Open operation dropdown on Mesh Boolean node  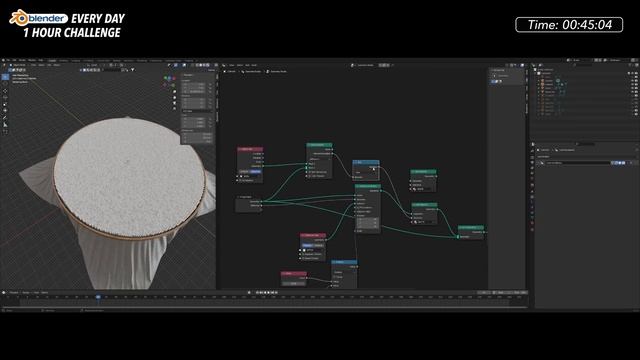point(319,159)
